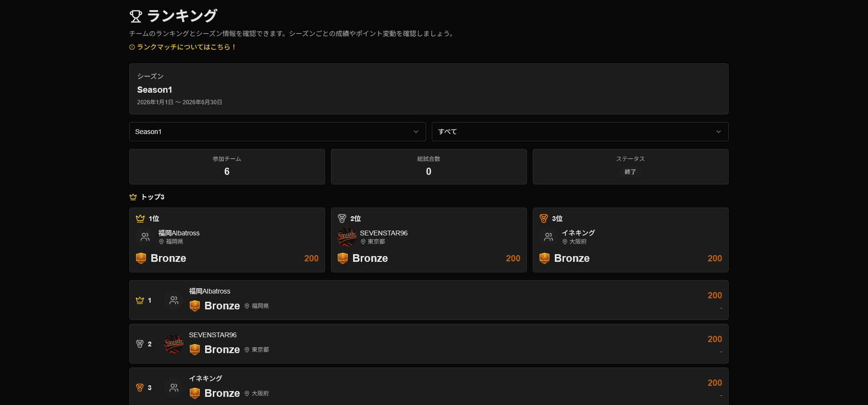This screenshot has height=405, width=868.
Task: Click the 参加チーム count 6
Action: coord(227,172)
